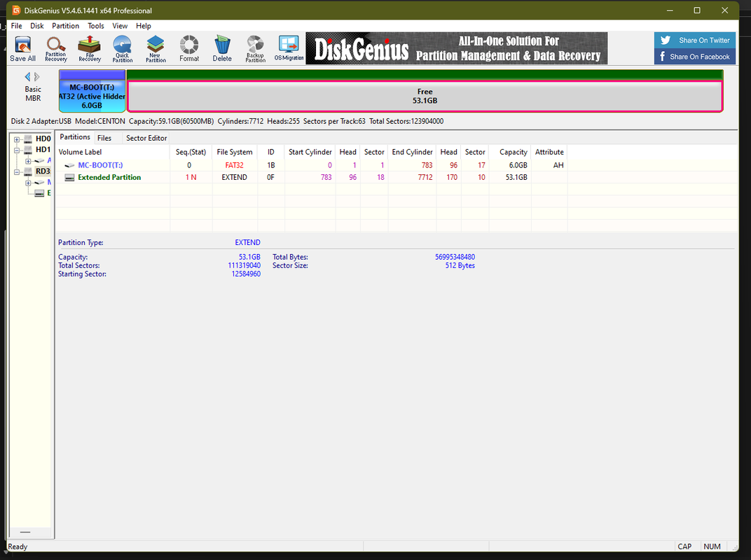Click the Format toolbar icon
This screenshot has width=751, height=560.
click(x=189, y=49)
